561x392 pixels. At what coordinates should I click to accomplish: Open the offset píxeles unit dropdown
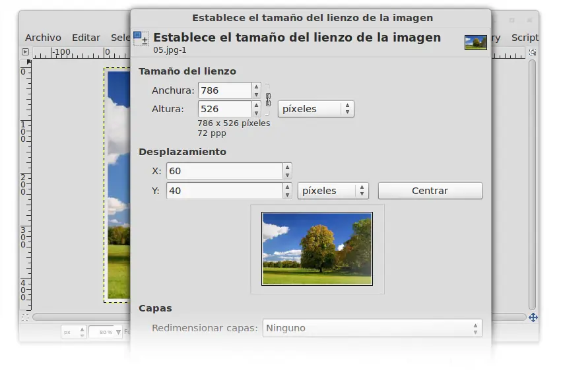(x=333, y=191)
